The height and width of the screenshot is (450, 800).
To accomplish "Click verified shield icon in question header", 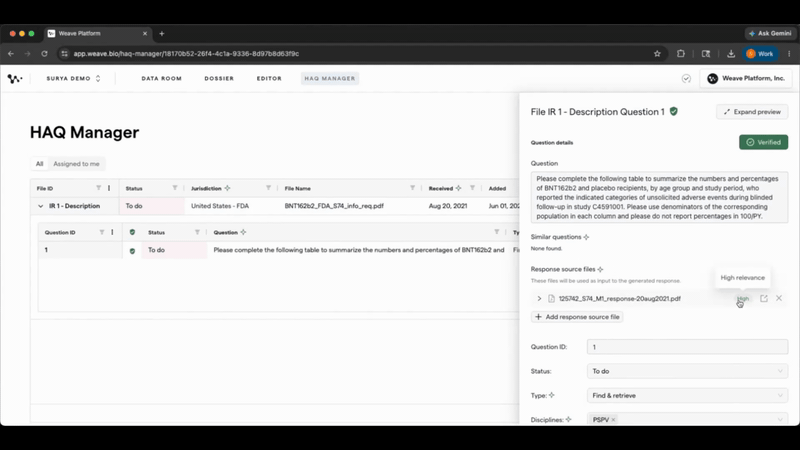I will click(132, 232).
